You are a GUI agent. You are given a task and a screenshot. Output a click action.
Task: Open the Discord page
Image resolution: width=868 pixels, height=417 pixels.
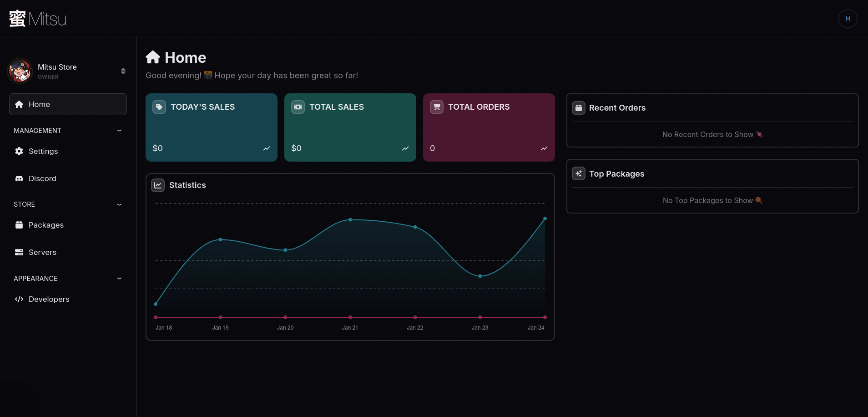[x=42, y=178]
